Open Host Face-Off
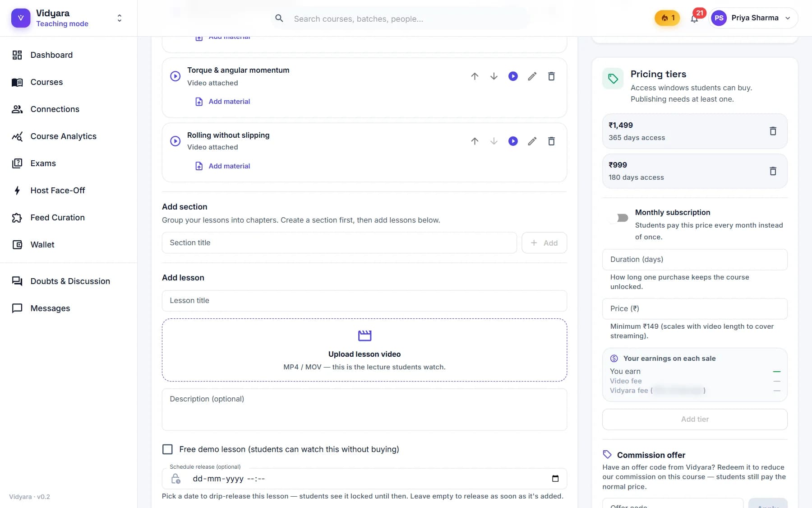Image resolution: width=812 pixels, height=508 pixels. [x=69, y=191]
